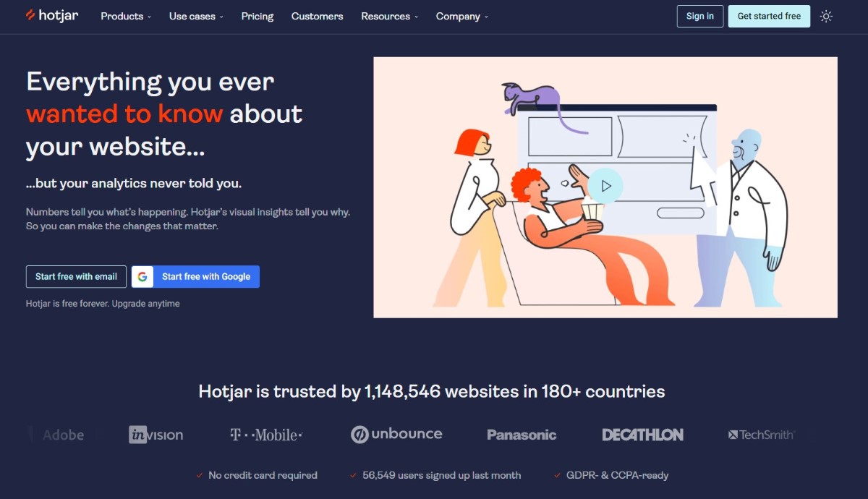Play the hero illustration video
Image resolution: width=868 pixels, height=499 pixels.
tap(605, 186)
